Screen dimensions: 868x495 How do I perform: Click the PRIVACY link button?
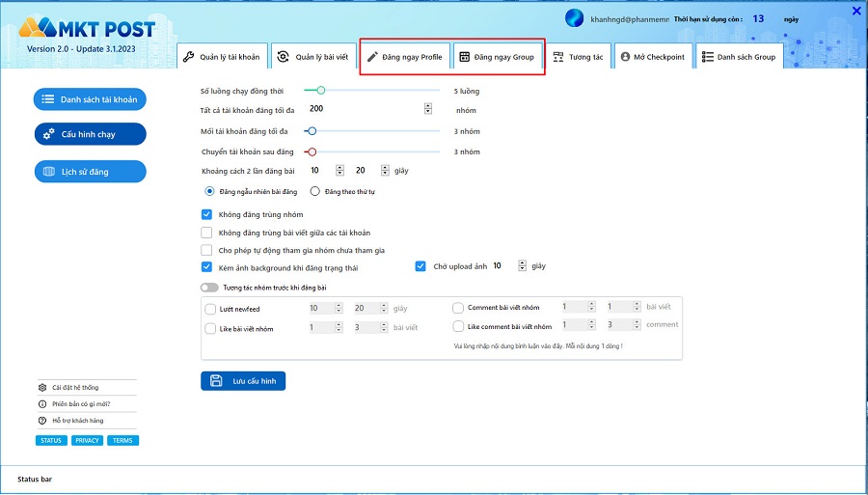pyautogui.click(x=88, y=441)
